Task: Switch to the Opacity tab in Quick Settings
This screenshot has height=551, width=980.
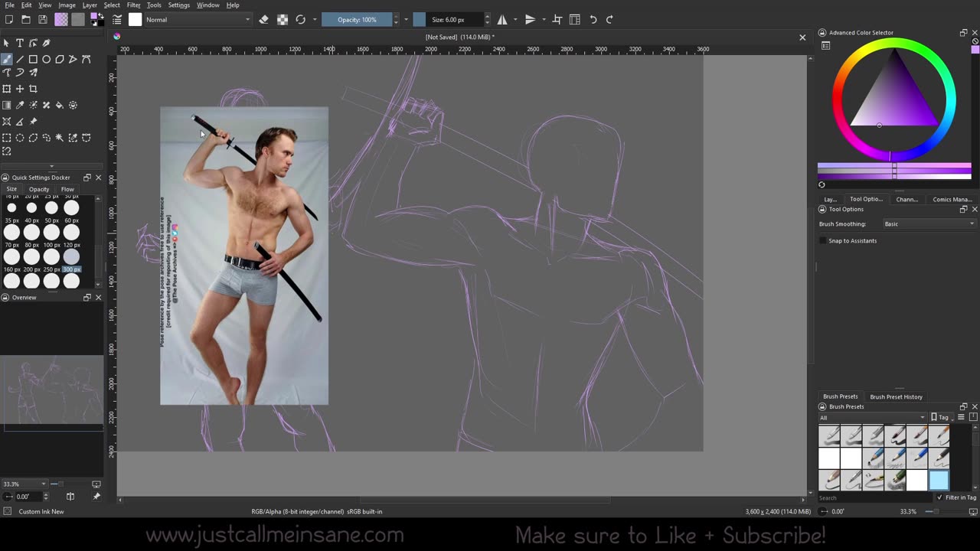Action: point(39,189)
